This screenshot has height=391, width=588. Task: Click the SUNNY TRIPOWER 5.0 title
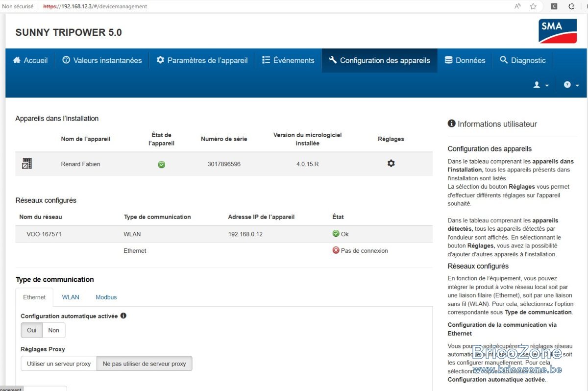click(69, 33)
